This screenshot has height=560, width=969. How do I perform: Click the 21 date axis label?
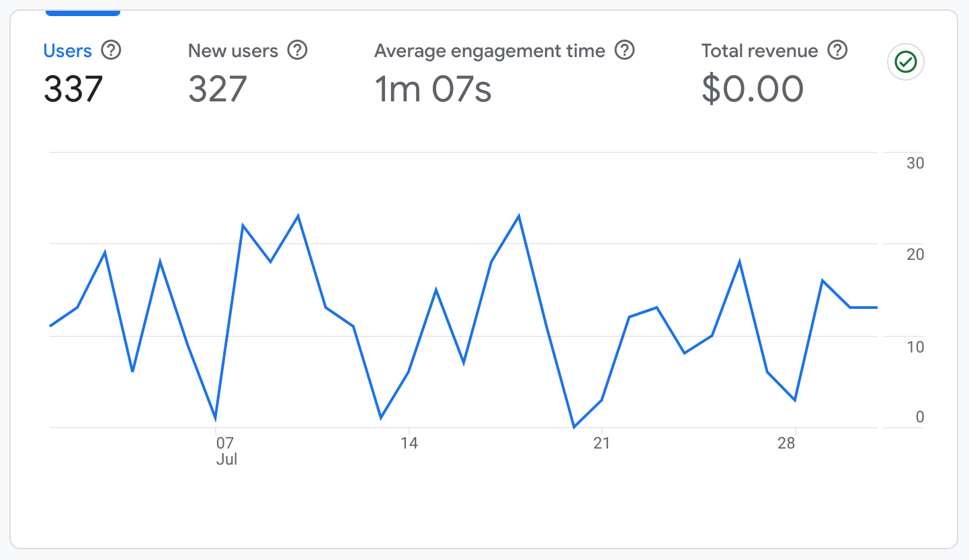click(x=601, y=443)
